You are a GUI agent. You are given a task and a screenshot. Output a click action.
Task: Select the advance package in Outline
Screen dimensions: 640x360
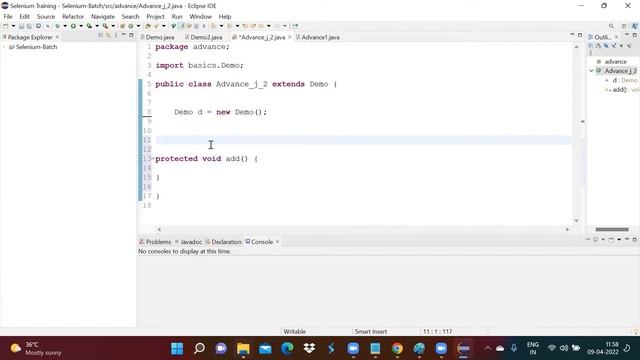click(x=615, y=62)
